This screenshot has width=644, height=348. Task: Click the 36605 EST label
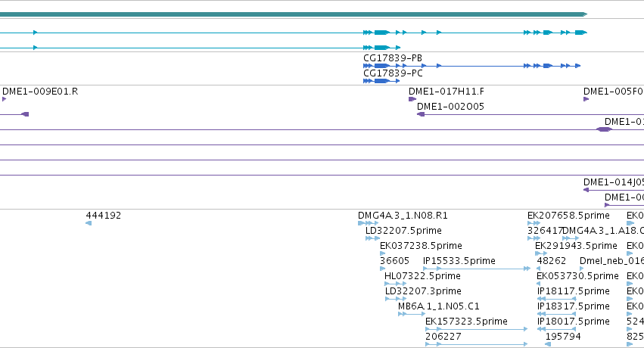click(x=395, y=261)
